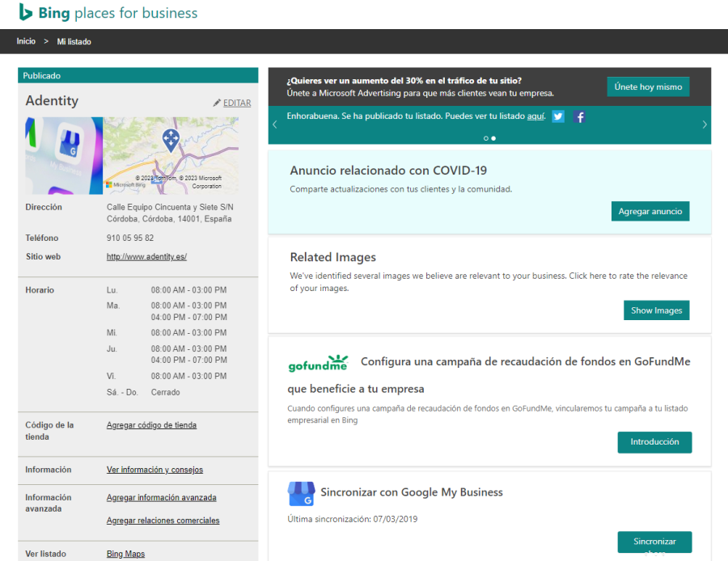The image size is (728, 561).
Task: Click the Twitter share icon
Action: 558,116
